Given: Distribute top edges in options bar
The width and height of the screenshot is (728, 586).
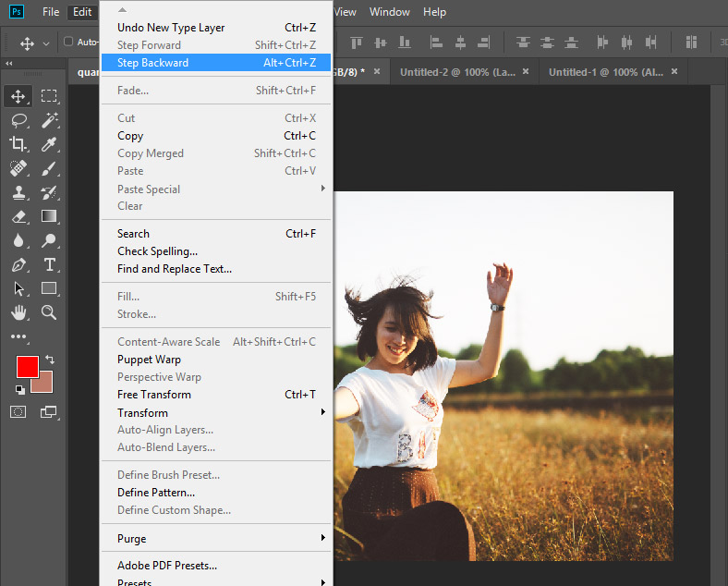Looking at the screenshot, I should (x=523, y=43).
